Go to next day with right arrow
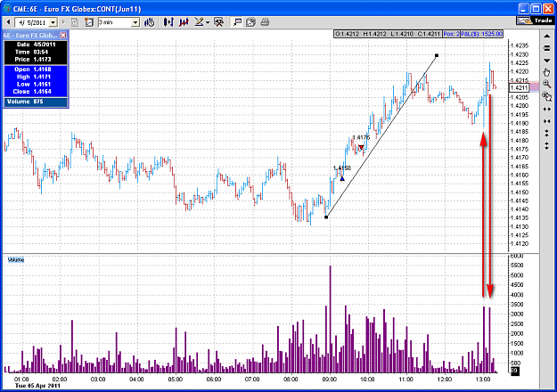 [x=63, y=22]
